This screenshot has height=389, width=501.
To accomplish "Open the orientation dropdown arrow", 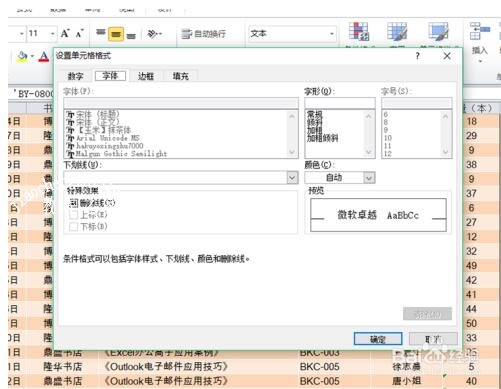I will 160,34.
